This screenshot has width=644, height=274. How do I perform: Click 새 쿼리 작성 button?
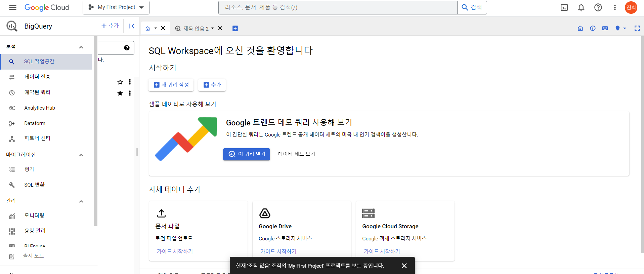click(171, 85)
